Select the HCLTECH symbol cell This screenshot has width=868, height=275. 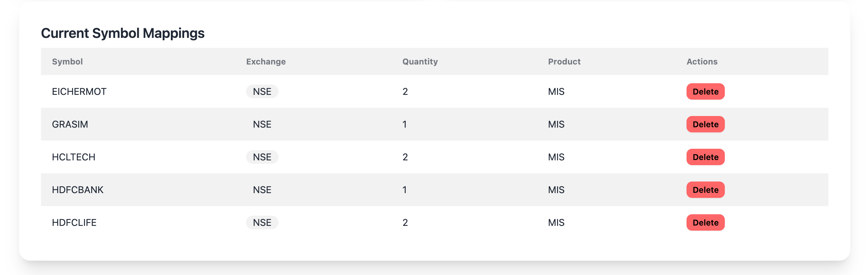(x=73, y=157)
